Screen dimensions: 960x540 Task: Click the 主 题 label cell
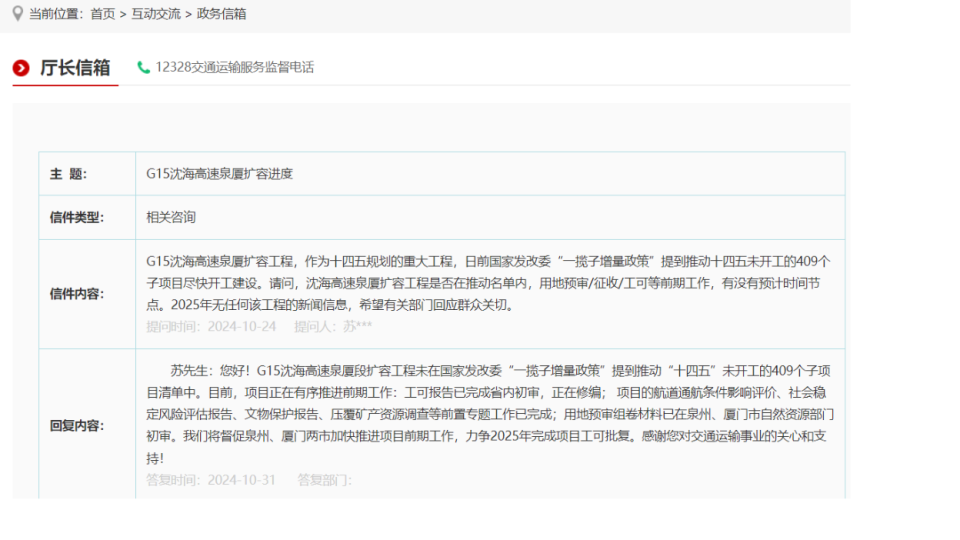87,174
